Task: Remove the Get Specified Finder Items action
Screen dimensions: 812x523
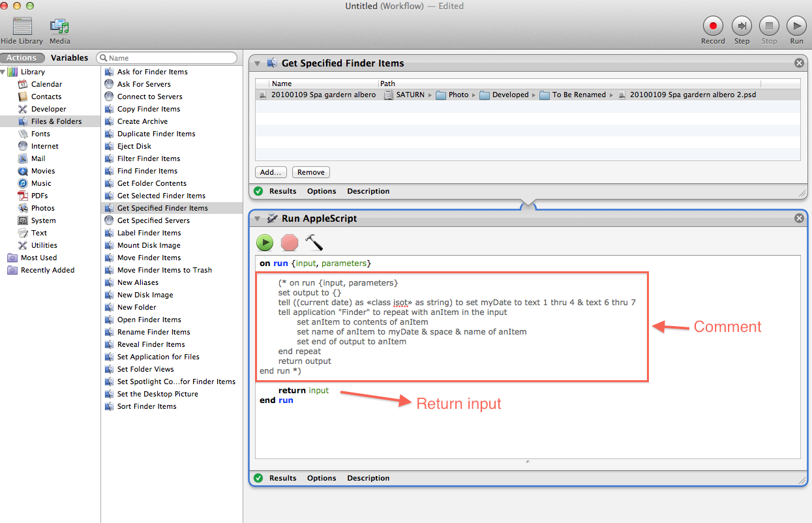Action: coord(799,63)
